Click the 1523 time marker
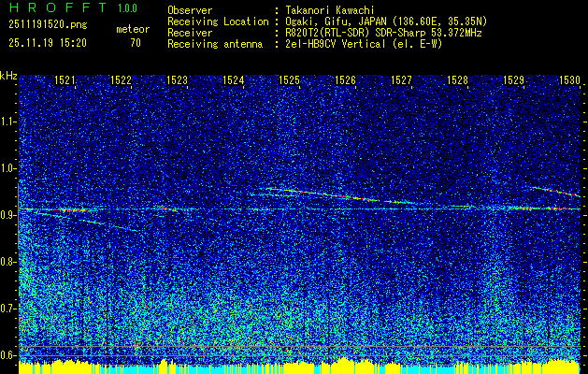588x374 pixels. 177,79
